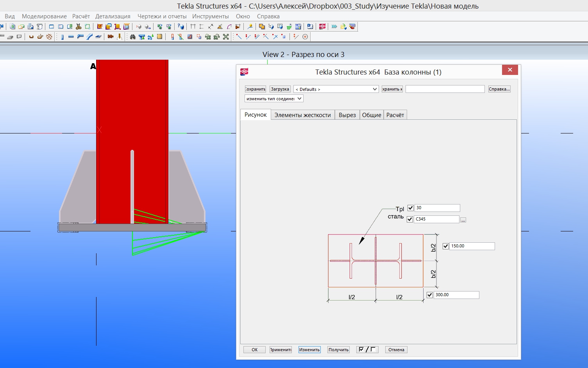Select the angle measure tool icon

220,27
